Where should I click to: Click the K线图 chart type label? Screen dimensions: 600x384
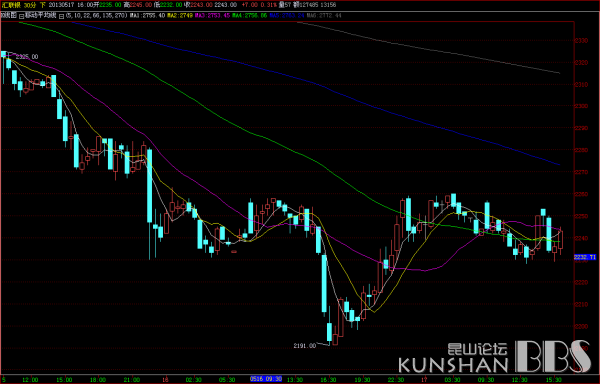coord(9,16)
